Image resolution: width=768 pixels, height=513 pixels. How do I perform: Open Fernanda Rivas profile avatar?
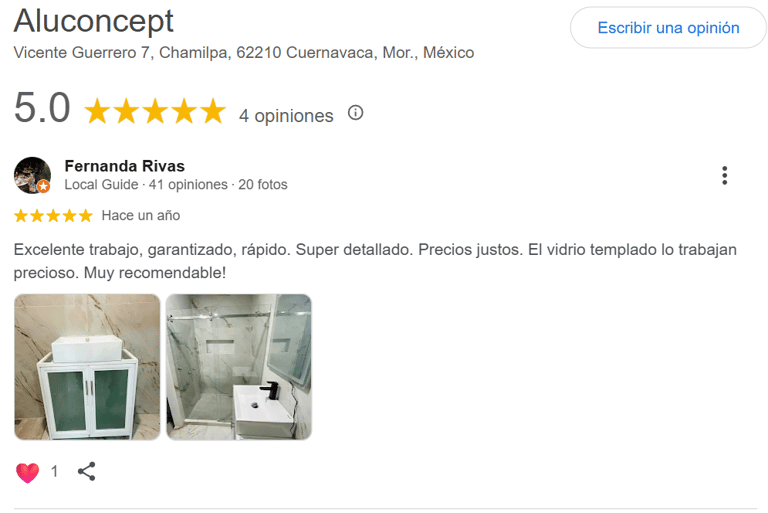point(32,175)
